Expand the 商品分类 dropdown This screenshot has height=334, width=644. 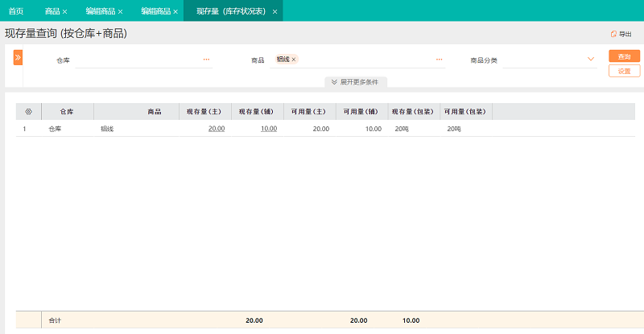(591, 60)
